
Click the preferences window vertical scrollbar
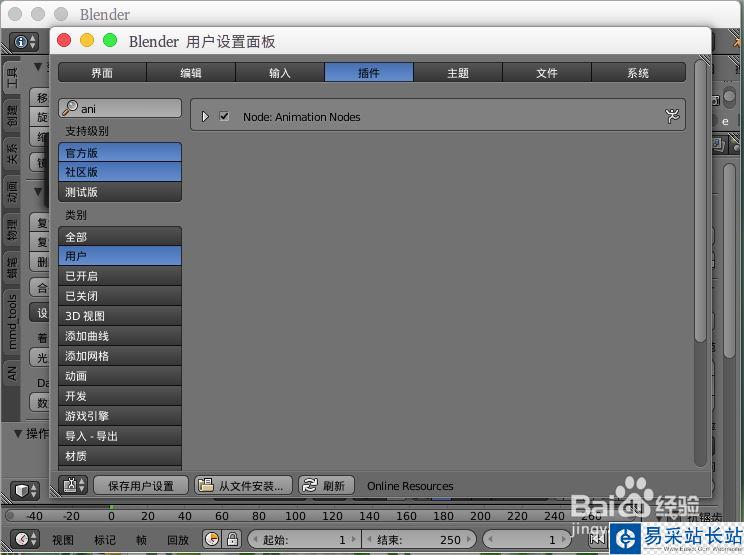700,199
